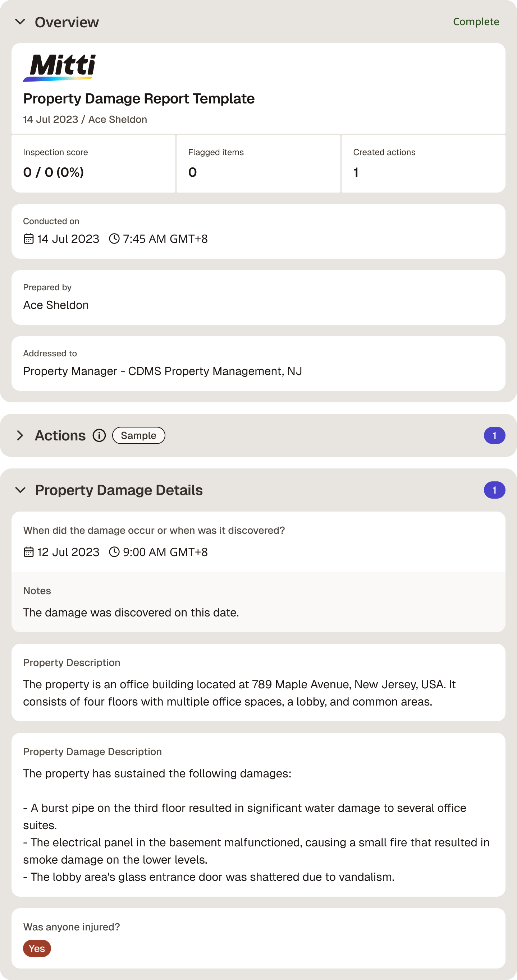Click the Notes text about damage discovery
517x980 pixels.
(131, 612)
